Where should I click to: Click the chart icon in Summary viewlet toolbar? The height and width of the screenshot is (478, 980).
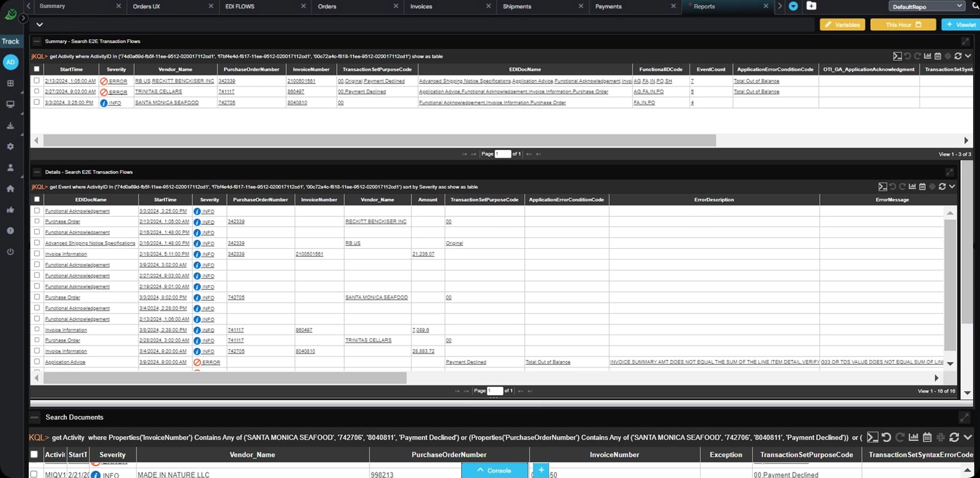pos(927,56)
